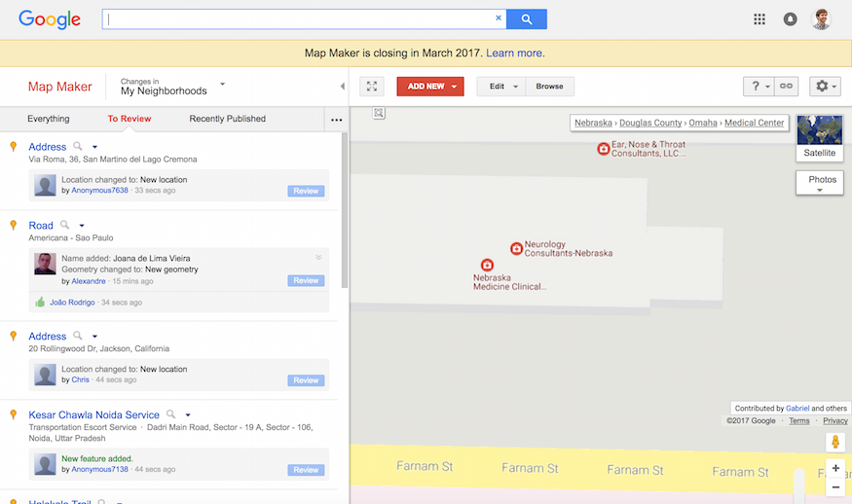This screenshot has width=852, height=504.
Task: Click the Ear, Nose & Throat Consultants marker
Action: click(x=603, y=149)
